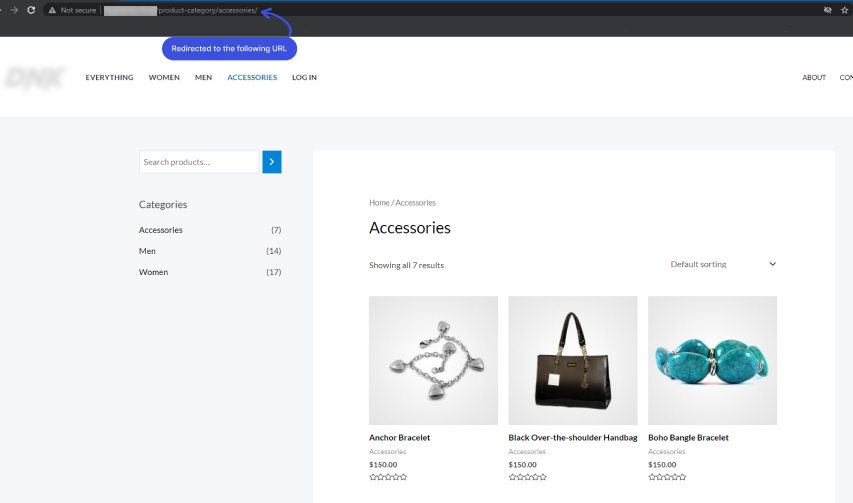Image resolution: width=853 pixels, height=503 pixels.
Task: Click the Anchor Bracelet title link
Action: (399, 438)
